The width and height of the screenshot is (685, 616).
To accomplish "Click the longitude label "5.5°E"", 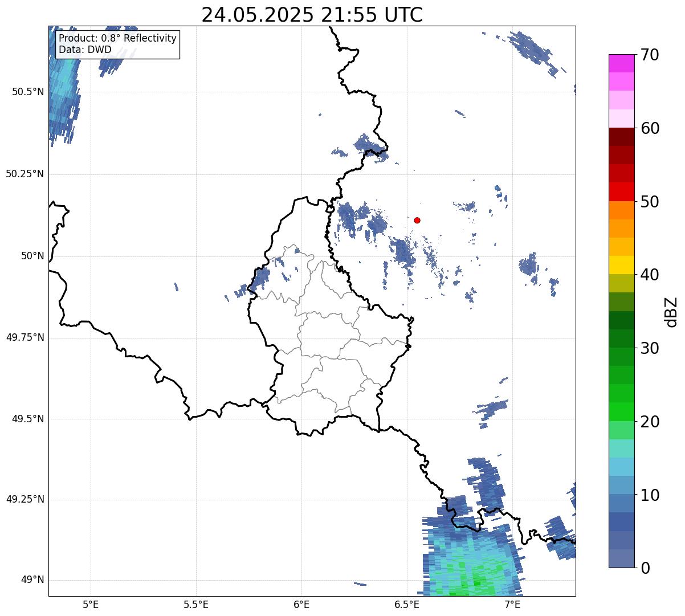I will (196, 605).
